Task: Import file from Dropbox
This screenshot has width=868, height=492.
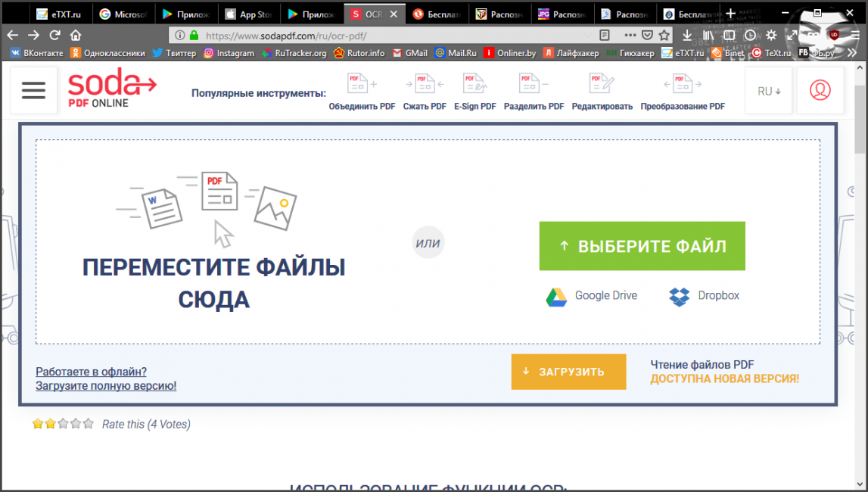Action: 705,296
